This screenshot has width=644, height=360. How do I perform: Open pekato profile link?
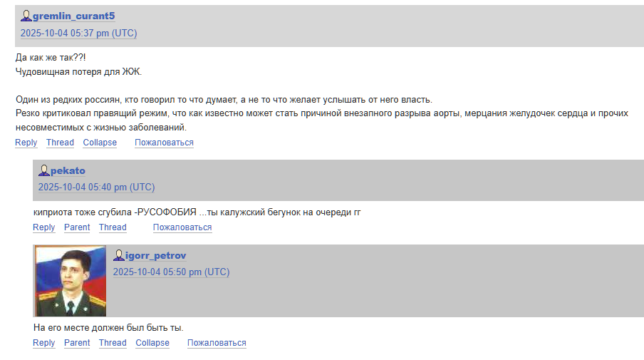coord(68,171)
